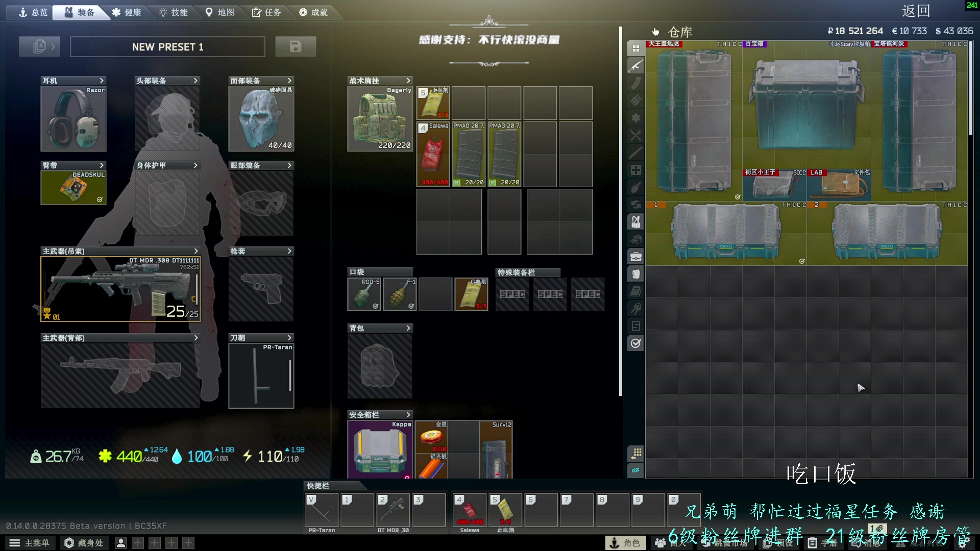Select the Kappa secure container
The height and width of the screenshot is (551, 980).
[x=380, y=449]
